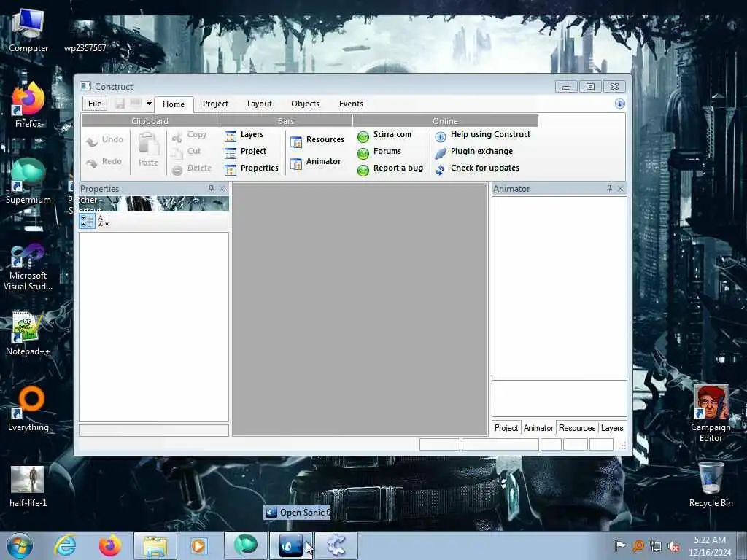Open the media player taskbar icon
Screen dimensions: 747x560
[x=198, y=545]
